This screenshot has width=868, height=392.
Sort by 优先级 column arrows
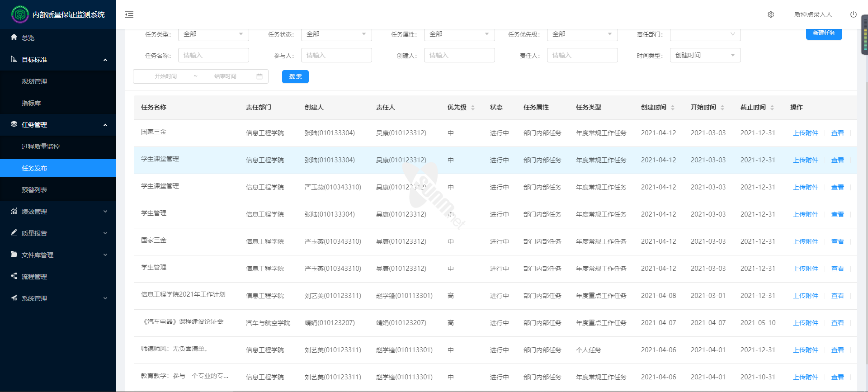473,108
